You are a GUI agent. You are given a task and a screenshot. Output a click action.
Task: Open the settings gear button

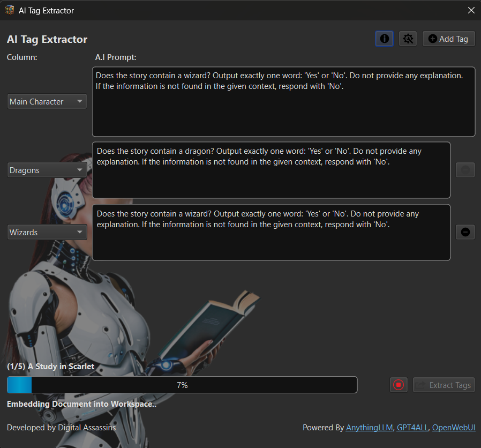(x=408, y=39)
